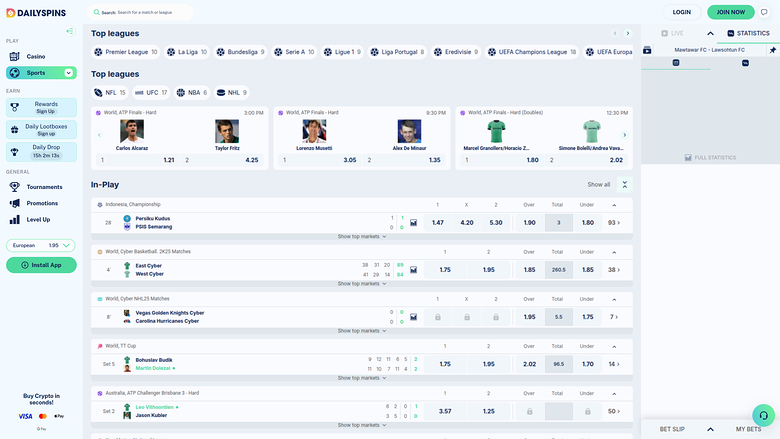Advance featured matches carousel right arrow

pos(624,135)
